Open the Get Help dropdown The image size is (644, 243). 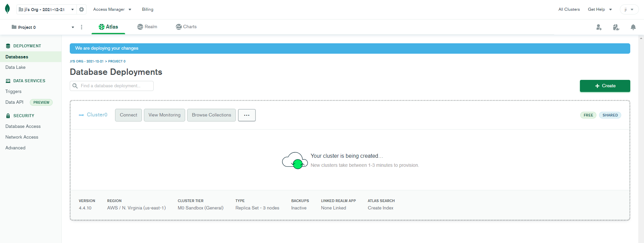click(x=600, y=9)
